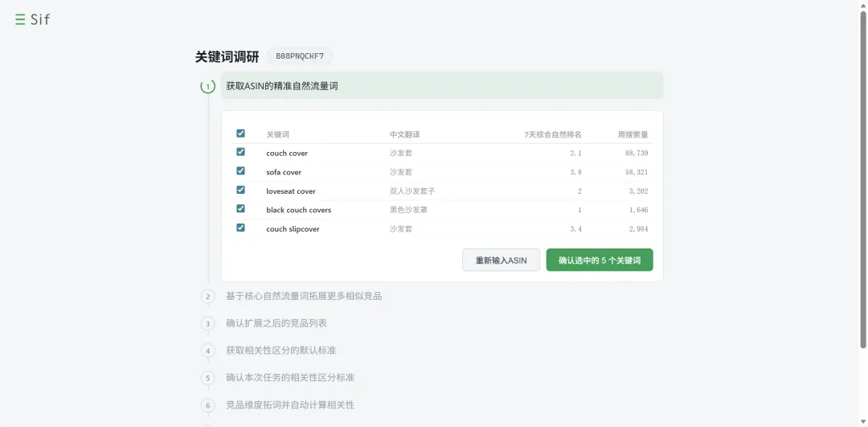Click ranking value 3.8
Image resolution: width=868 pixels, height=427 pixels.
[575, 172]
